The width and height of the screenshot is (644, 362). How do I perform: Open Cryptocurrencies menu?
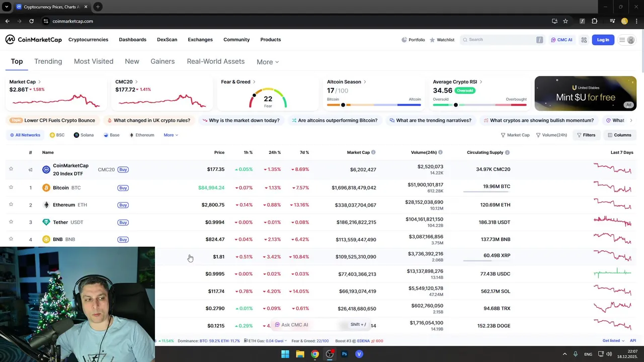(88, 40)
